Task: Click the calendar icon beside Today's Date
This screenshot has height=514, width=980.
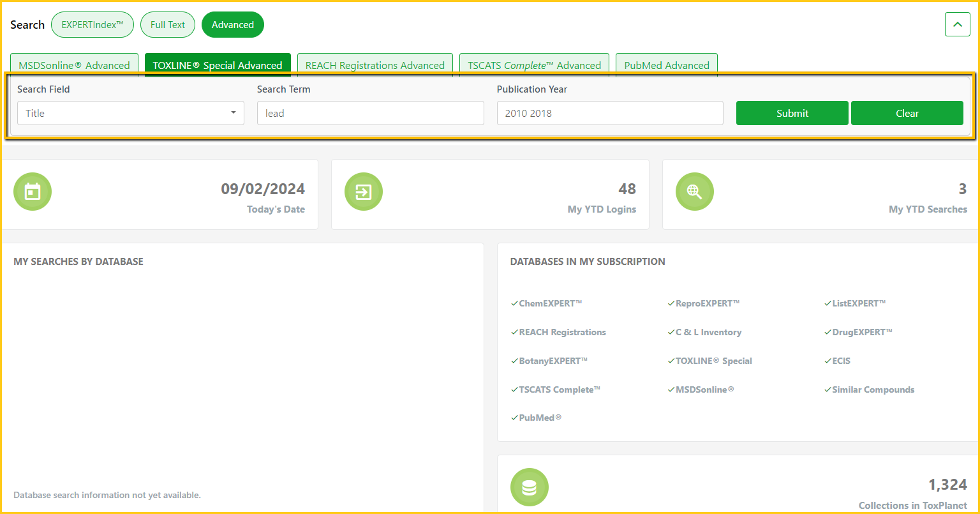Action: click(33, 192)
